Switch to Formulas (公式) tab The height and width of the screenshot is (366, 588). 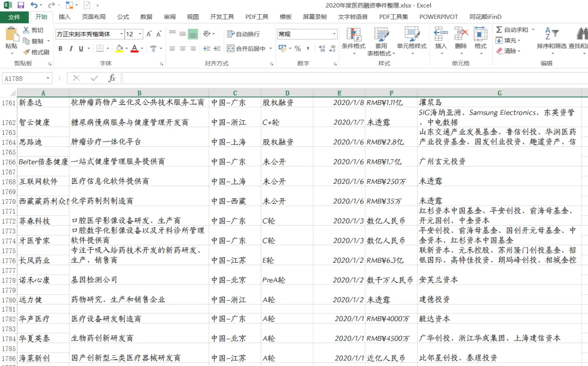(x=123, y=17)
